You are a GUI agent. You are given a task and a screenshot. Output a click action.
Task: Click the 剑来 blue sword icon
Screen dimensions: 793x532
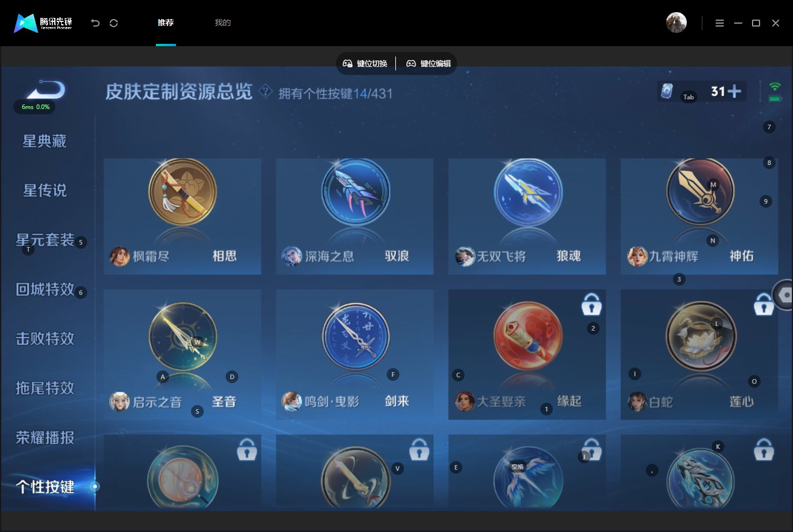coord(356,336)
